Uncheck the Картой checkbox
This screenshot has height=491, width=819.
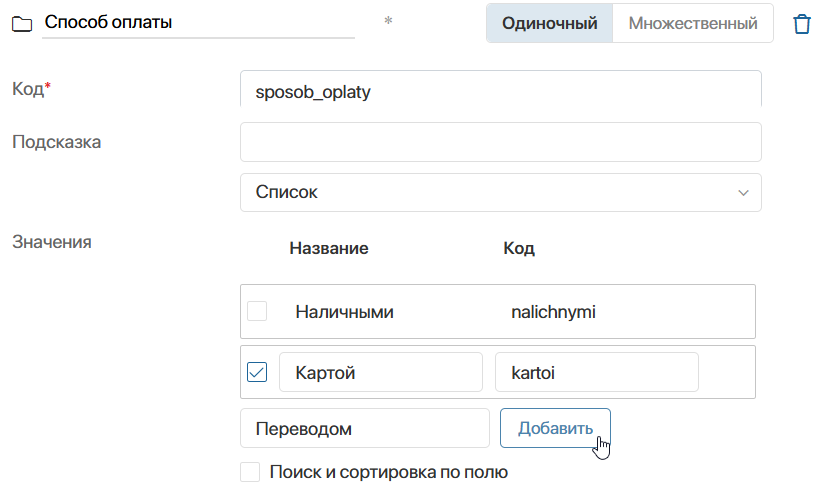click(x=257, y=372)
